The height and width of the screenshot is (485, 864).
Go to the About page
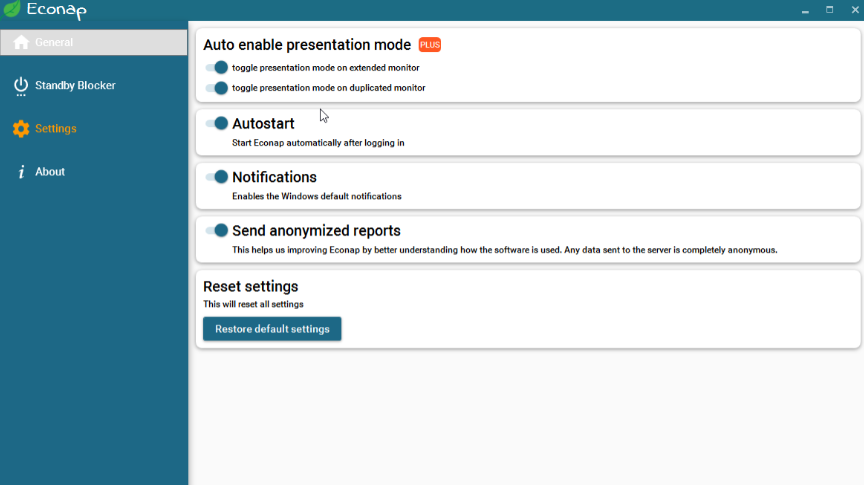94,171
